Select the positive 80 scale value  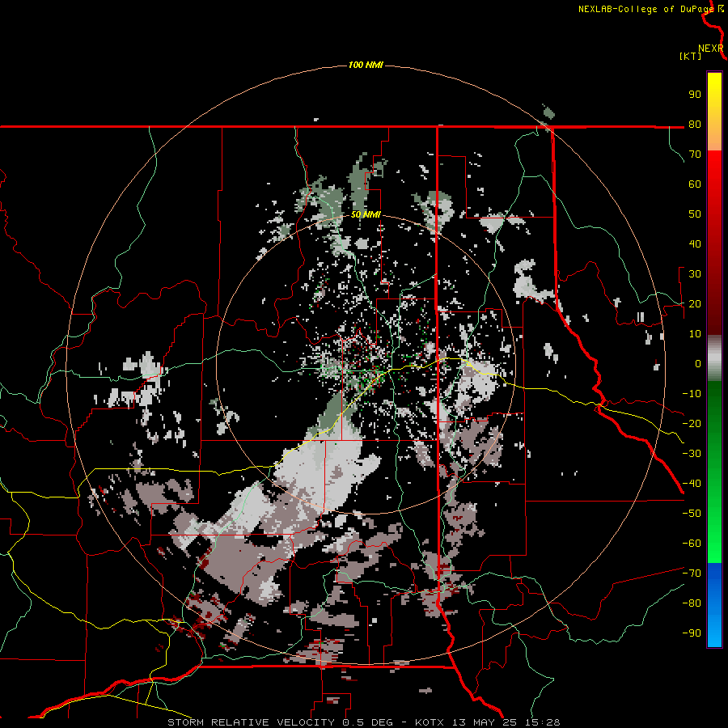(695, 124)
